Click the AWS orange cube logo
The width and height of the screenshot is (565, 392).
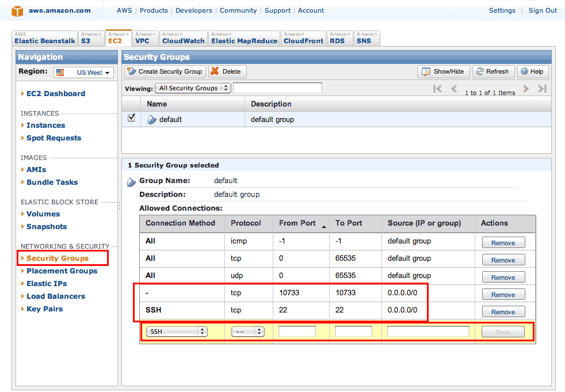[x=17, y=11]
